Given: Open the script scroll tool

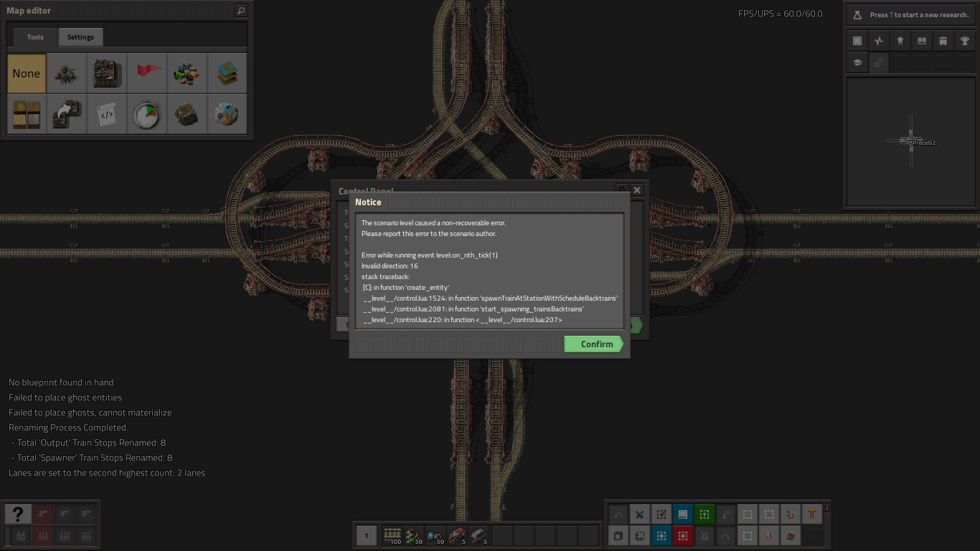Looking at the screenshot, I should point(107,113).
